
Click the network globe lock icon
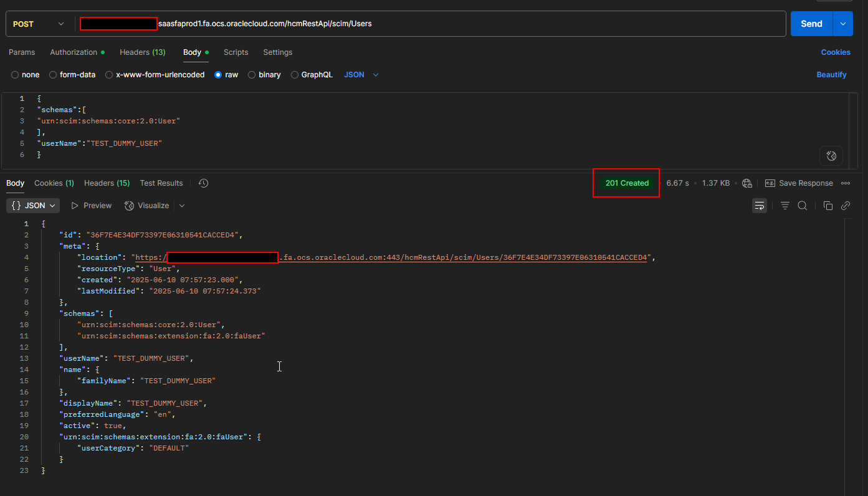[747, 183]
